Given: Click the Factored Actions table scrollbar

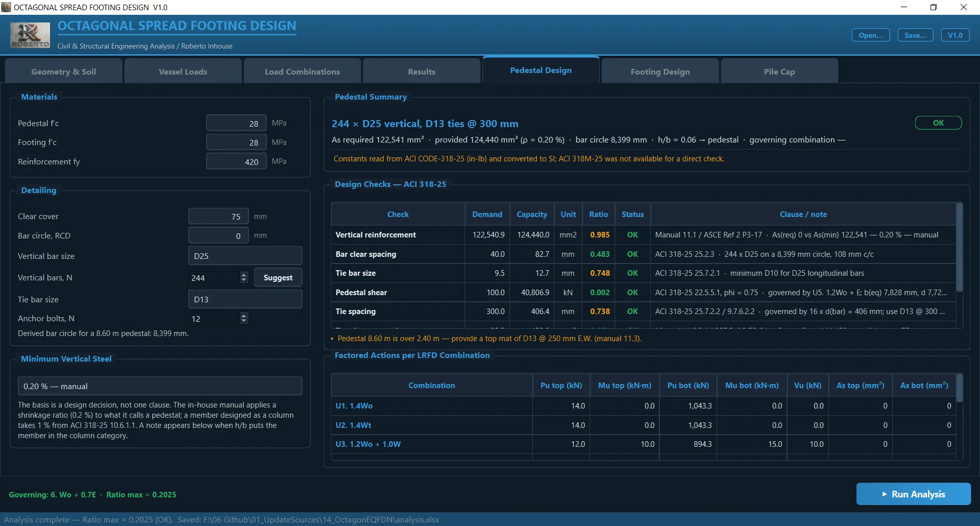Looking at the screenshot, I should coord(960,388).
